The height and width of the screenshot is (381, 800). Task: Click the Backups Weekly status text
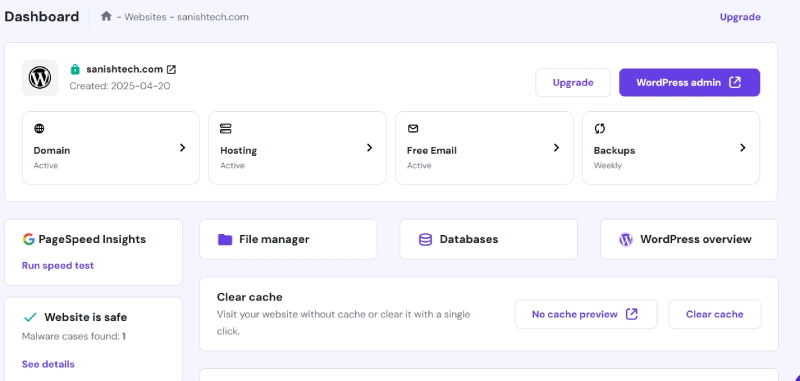tap(608, 166)
